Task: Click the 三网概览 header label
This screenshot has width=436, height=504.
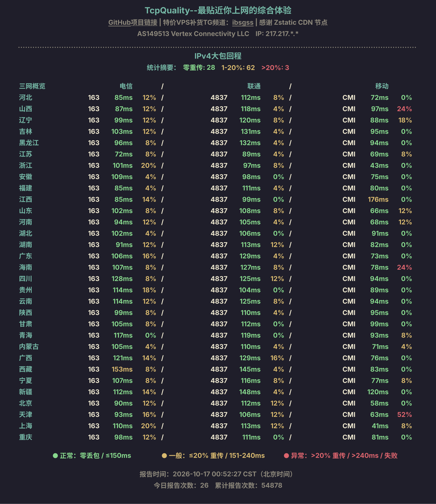Action: pyautogui.click(x=32, y=86)
